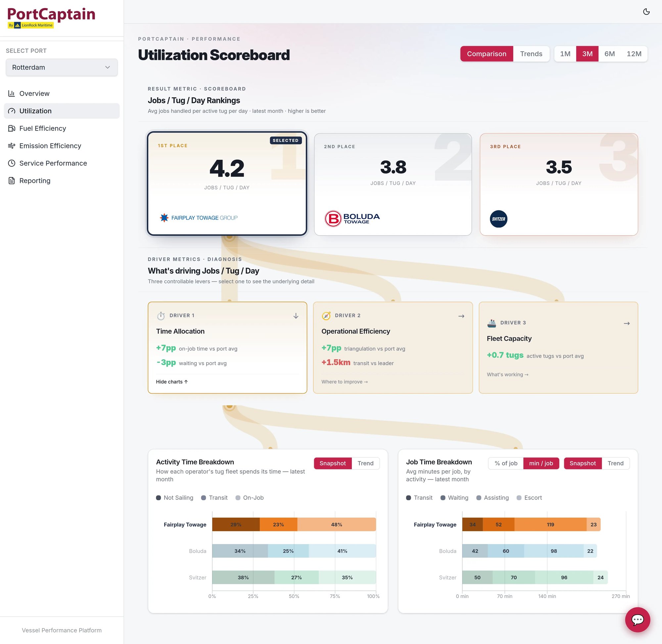
Task: Click the Reporting document icon
Action: point(12,181)
